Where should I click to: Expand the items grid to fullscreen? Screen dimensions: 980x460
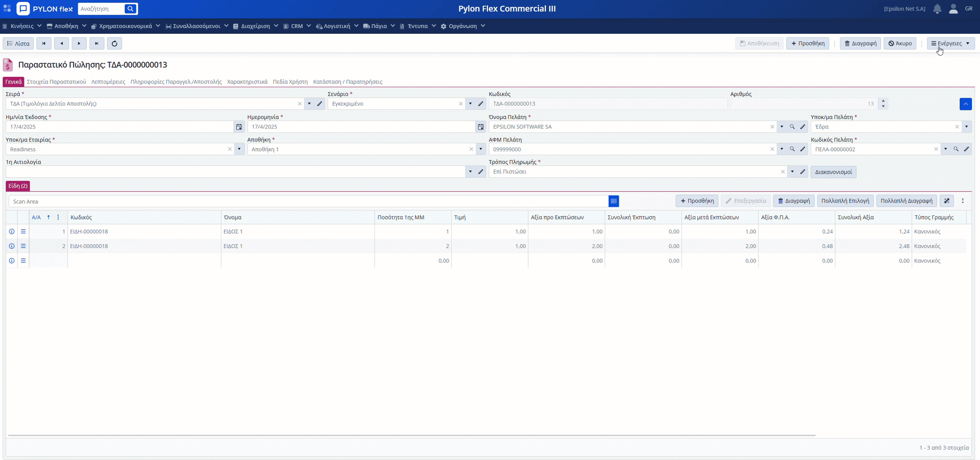947,201
